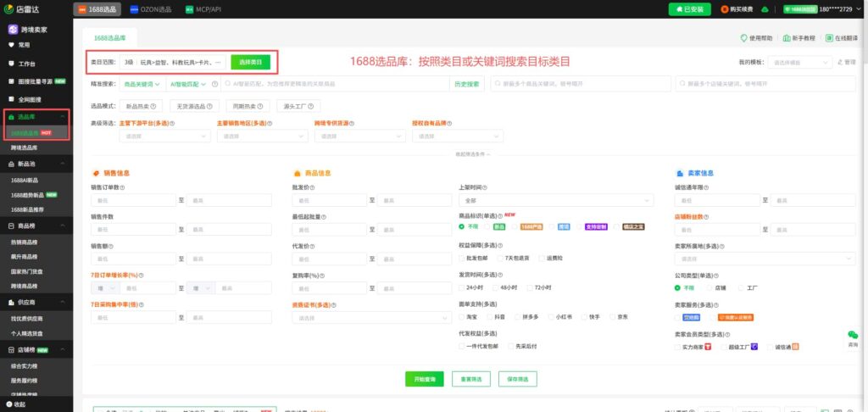The width and height of the screenshot is (868, 412).
Task: Click the 重置筛选 button
Action: (471, 379)
